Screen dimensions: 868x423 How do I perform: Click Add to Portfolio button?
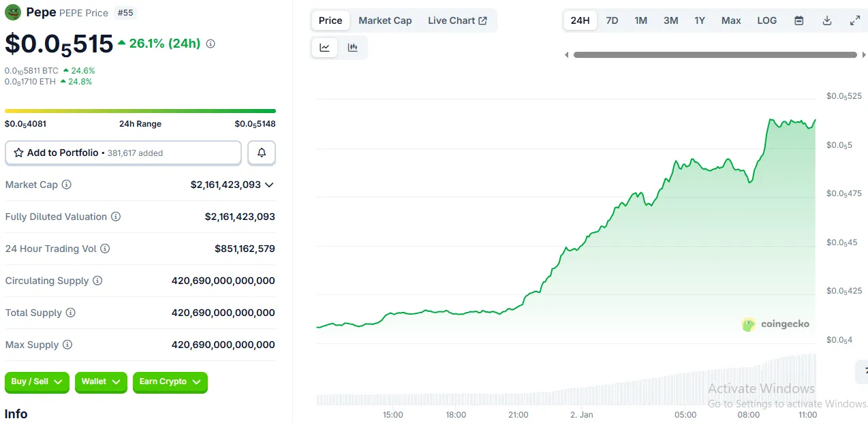[x=123, y=153]
